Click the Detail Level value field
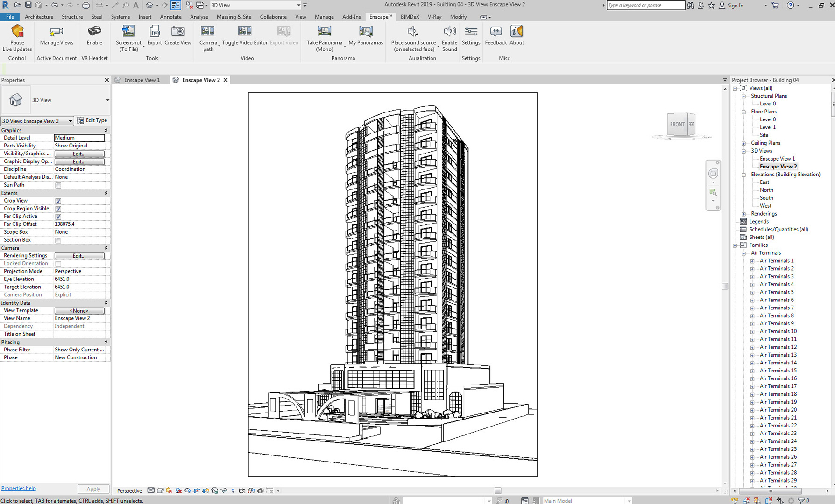Image resolution: width=835 pixels, height=504 pixels. 79,138
